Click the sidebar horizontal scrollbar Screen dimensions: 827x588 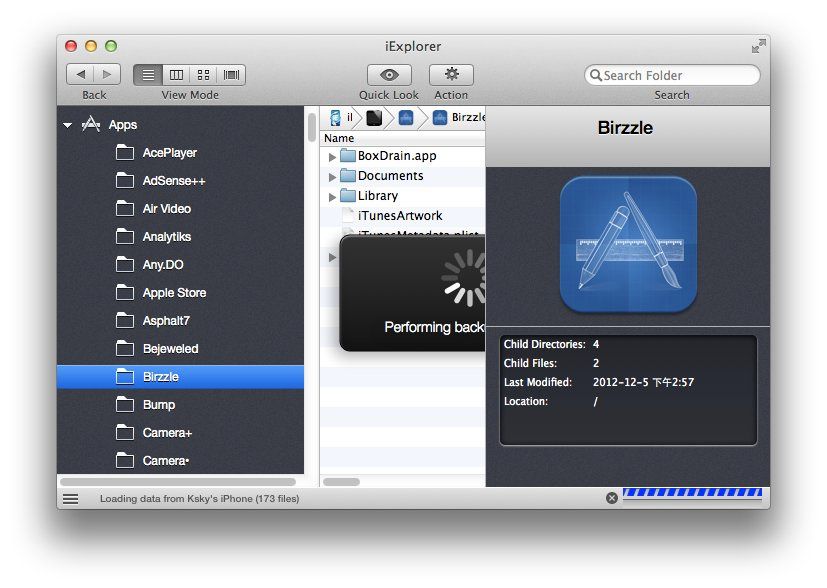coord(178,482)
